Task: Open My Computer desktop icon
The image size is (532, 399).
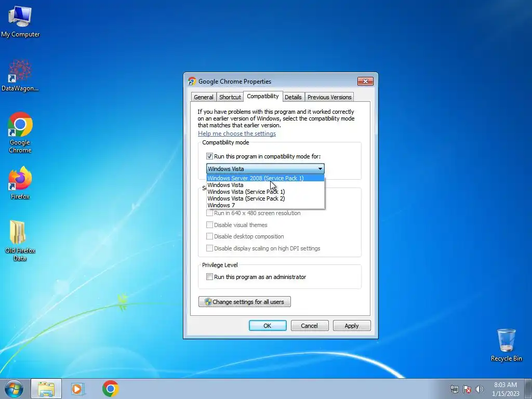Action: click(x=20, y=21)
